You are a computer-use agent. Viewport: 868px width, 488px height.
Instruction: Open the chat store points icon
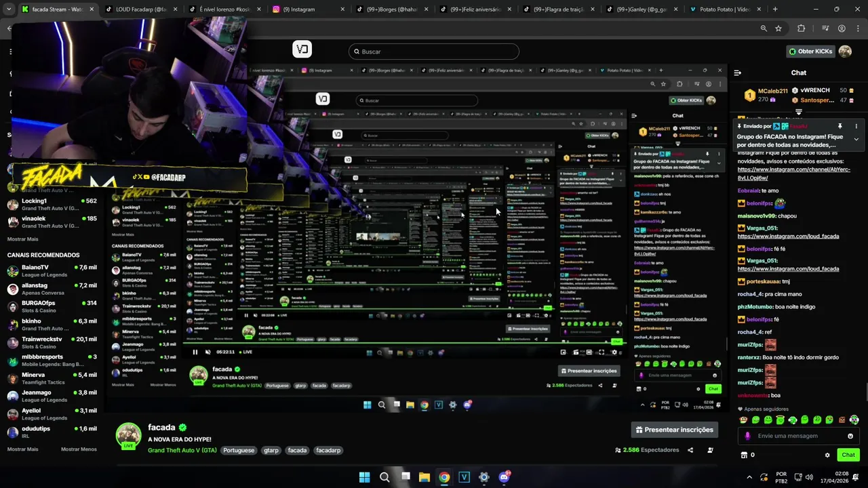(x=744, y=455)
